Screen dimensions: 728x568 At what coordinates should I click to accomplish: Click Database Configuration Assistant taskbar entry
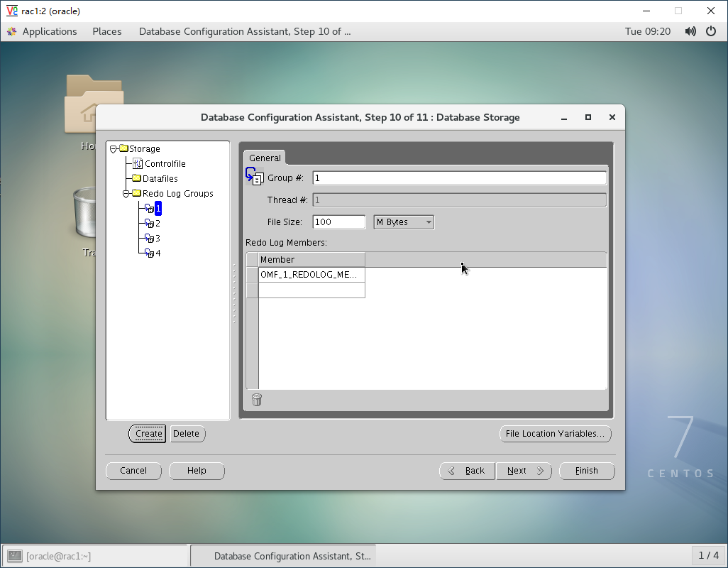(x=283, y=556)
